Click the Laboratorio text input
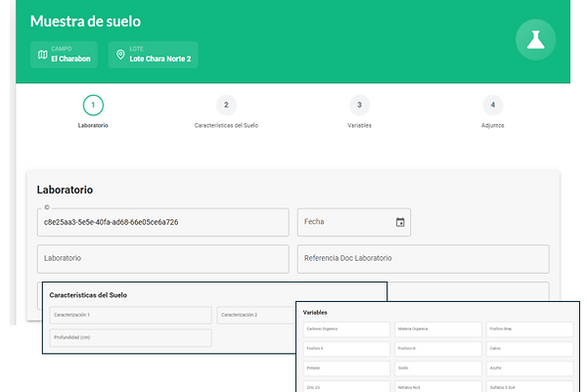Viewport: 587px width, 392px height. tap(163, 259)
